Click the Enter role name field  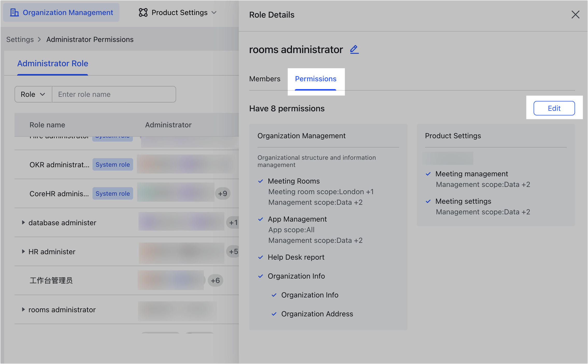click(114, 94)
